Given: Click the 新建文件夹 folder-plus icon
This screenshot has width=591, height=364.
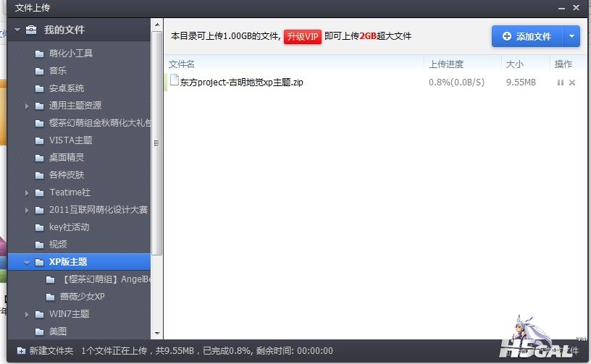Looking at the screenshot, I should point(21,350).
